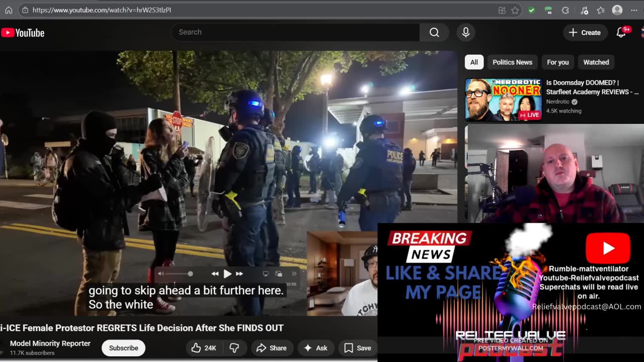Save the video to a playlist
This screenshot has width=644, height=362.
coord(358,348)
